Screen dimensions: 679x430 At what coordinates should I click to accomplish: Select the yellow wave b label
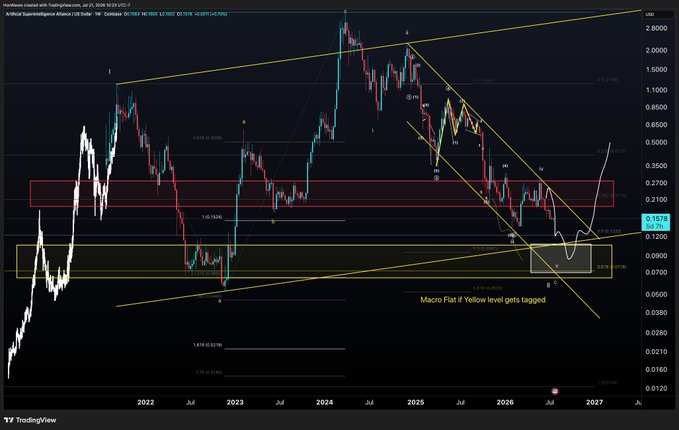point(273,222)
